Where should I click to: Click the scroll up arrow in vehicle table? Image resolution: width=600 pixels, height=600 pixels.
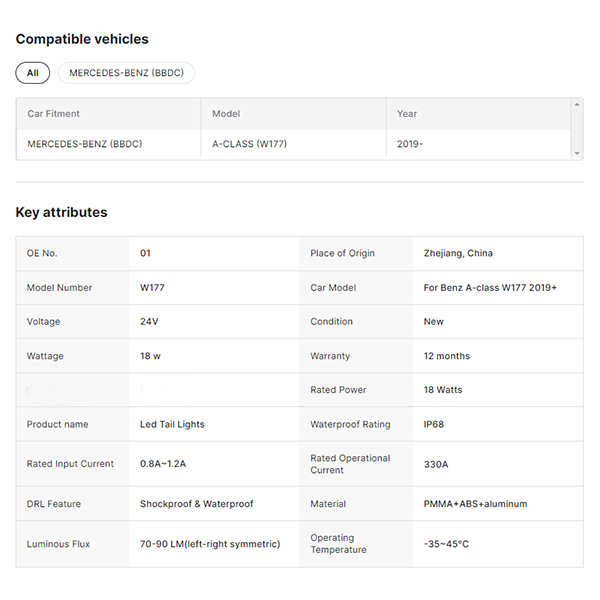click(577, 104)
